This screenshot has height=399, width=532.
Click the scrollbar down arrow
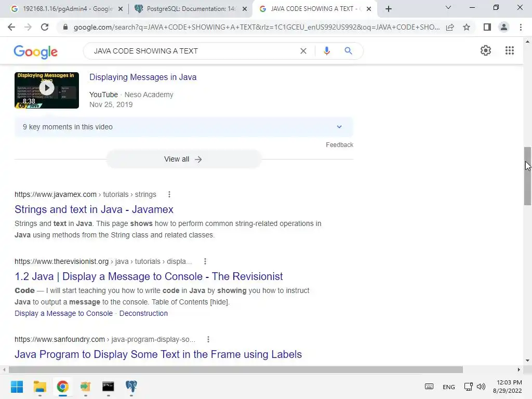[x=527, y=361]
